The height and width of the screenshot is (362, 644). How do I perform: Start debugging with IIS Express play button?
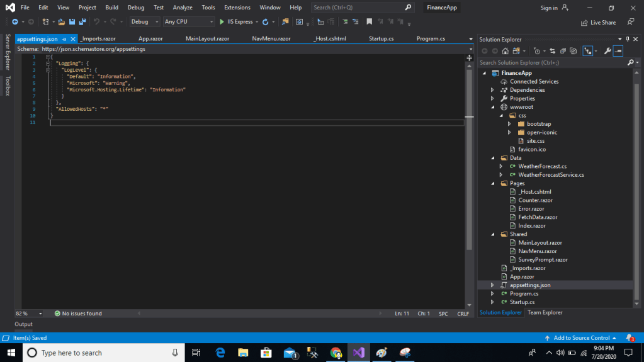222,22
